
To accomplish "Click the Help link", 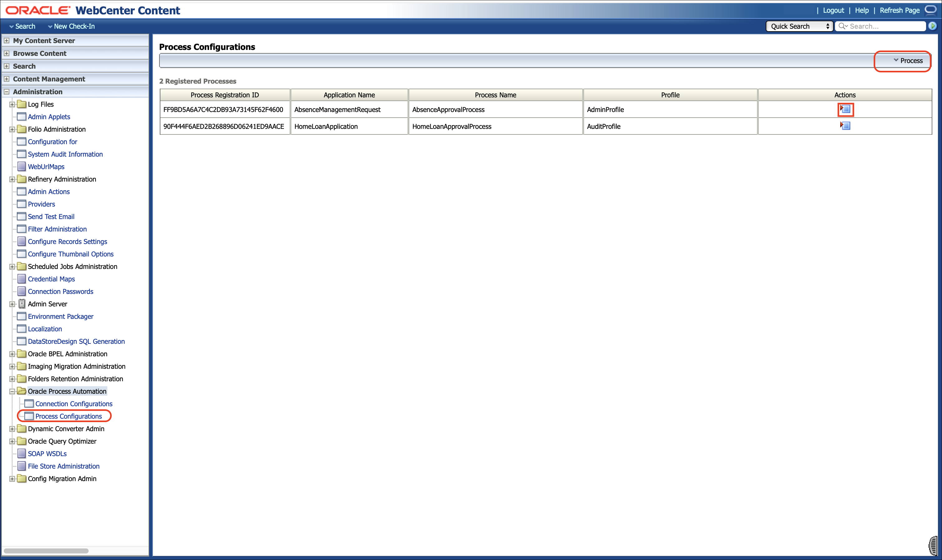I will point(861,10).
